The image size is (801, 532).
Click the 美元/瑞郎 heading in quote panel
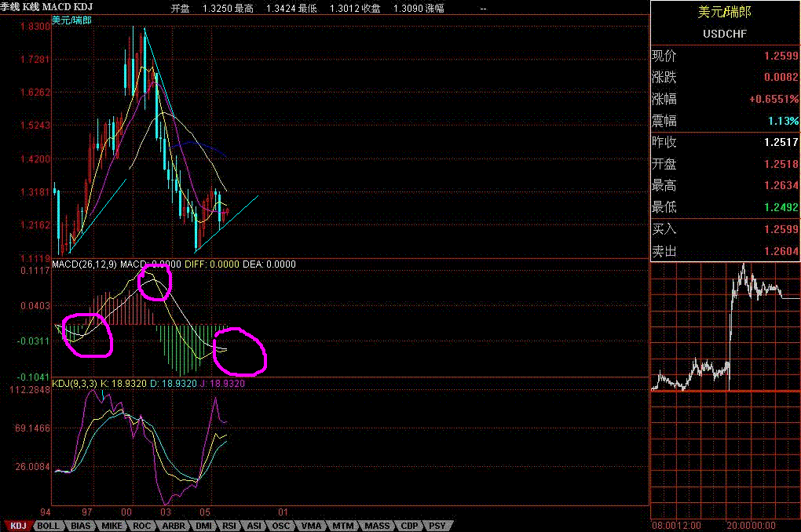[725, 13]
